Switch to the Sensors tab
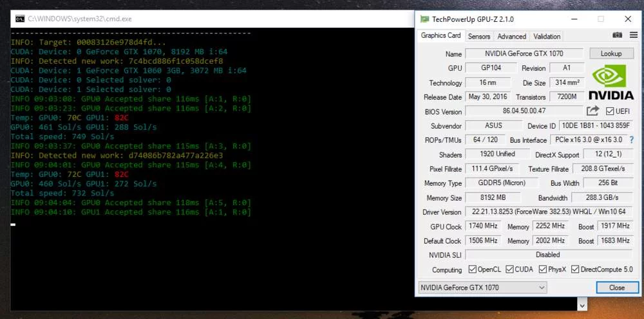The width and height of the screenshot is (644, 319). (x=479, y=37)
